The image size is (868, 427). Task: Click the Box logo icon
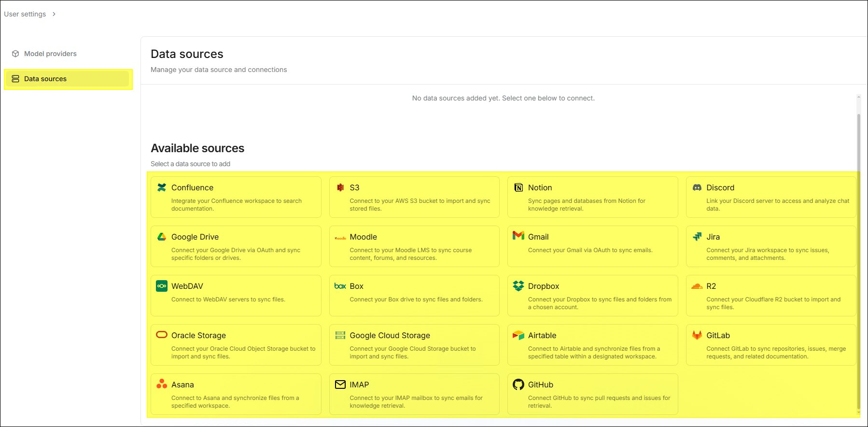[x=340, y=286]
